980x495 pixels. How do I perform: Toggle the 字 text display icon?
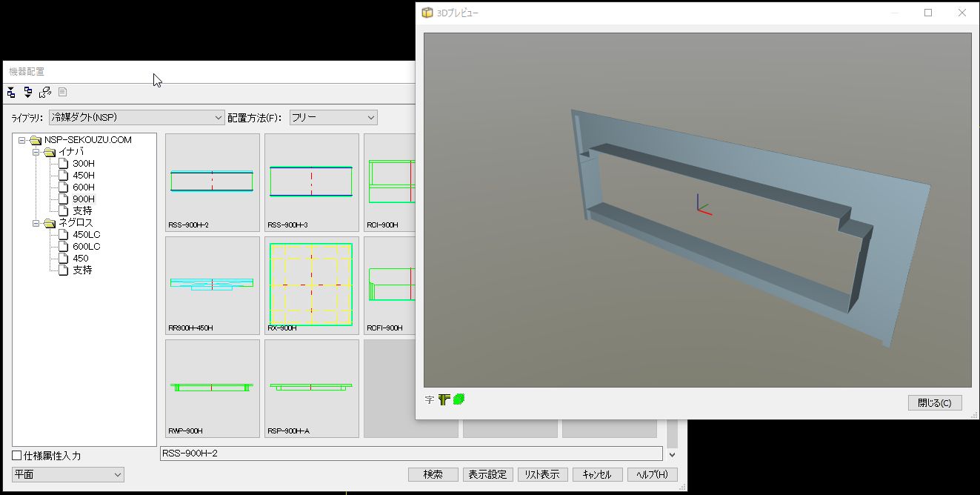click(430, 399)
